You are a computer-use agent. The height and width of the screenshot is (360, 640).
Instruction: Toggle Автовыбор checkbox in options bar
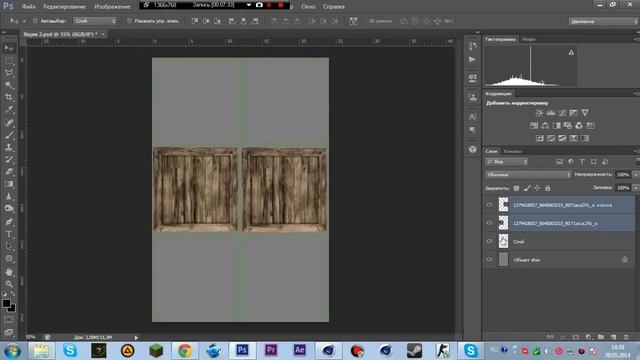tap(35, 21)
